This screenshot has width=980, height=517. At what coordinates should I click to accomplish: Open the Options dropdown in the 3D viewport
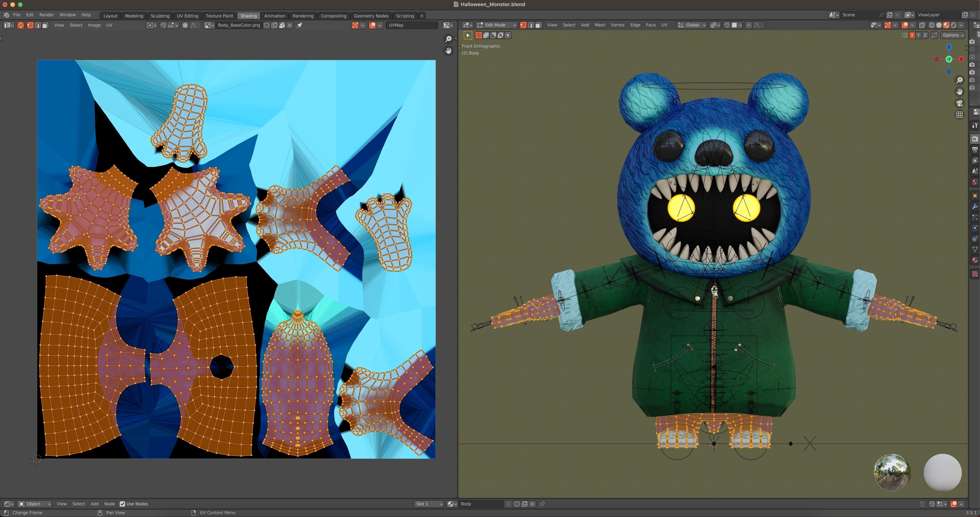[953, 35]
